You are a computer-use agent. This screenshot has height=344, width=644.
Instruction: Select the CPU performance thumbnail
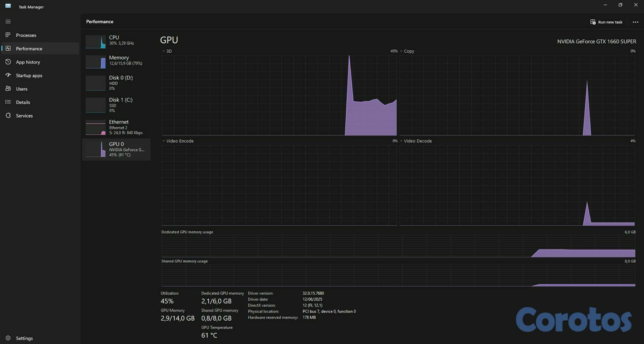116,40
